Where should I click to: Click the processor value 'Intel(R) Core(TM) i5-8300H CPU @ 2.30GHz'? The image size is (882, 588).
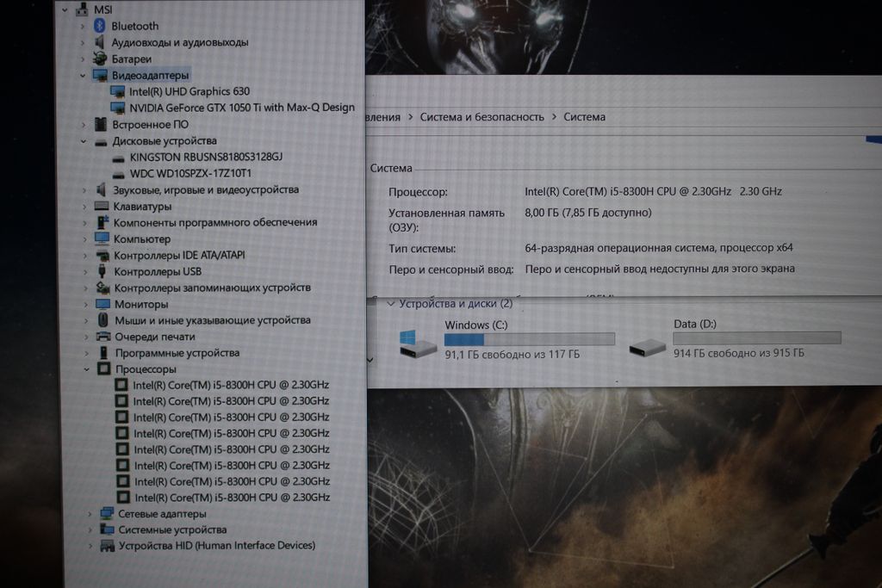tap(628, 192)
